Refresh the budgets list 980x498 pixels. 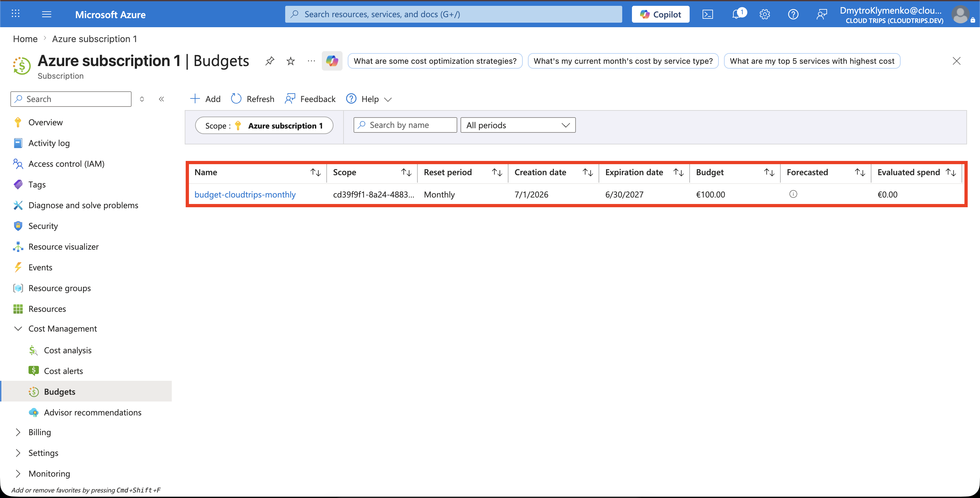coord(252,99)
